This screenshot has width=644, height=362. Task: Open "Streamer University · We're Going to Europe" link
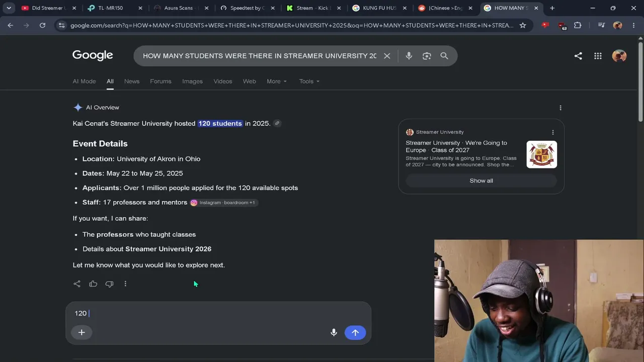coord(456,146)
